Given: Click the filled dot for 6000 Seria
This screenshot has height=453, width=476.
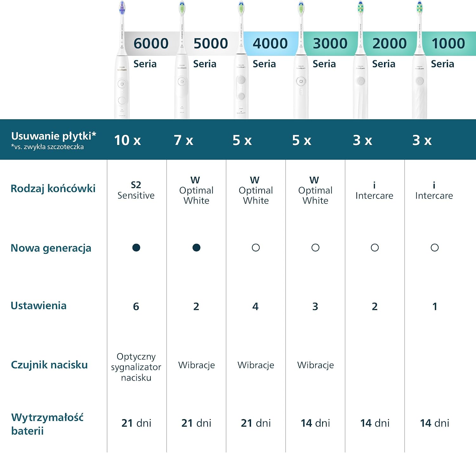Looking at the screenshot, I should pos(136,247).
